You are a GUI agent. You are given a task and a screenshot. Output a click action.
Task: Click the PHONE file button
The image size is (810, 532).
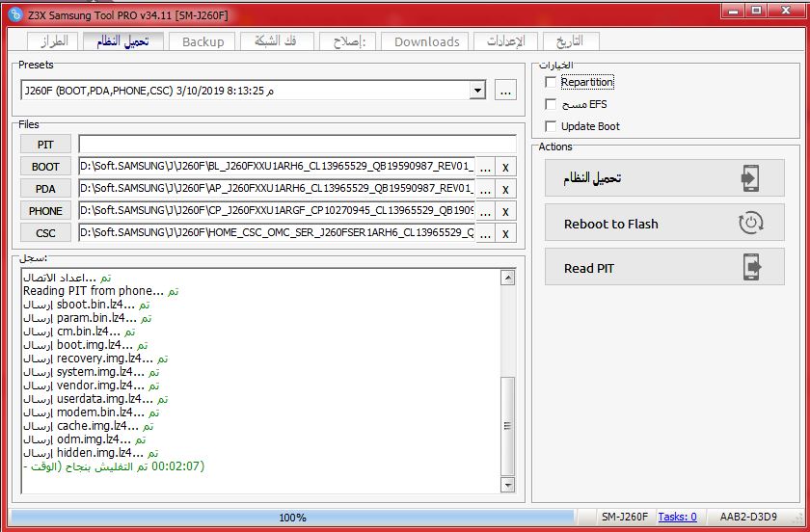point(45,211)
